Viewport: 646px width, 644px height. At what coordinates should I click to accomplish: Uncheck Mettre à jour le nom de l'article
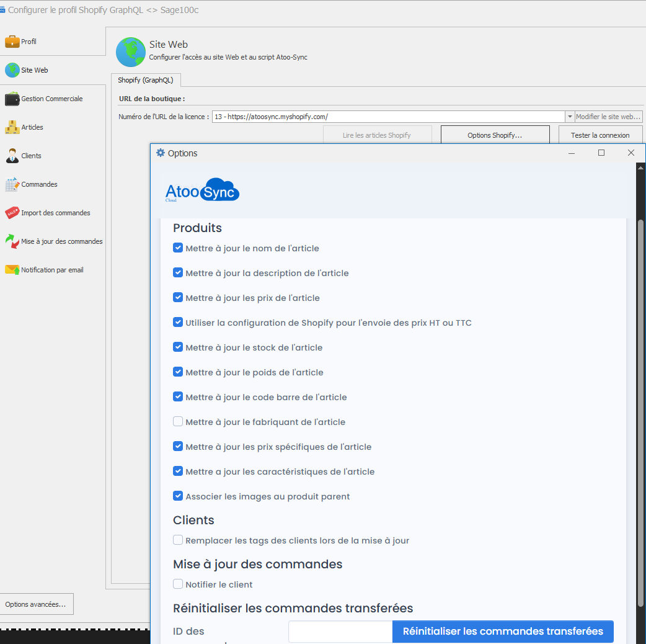[177, 248]
